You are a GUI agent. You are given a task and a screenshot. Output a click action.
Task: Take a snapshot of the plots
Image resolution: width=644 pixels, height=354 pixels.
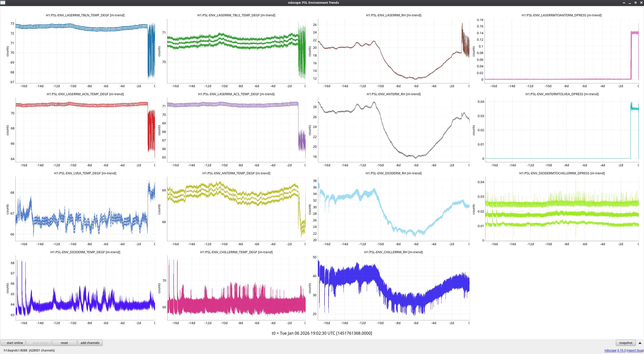click(626, 343)
